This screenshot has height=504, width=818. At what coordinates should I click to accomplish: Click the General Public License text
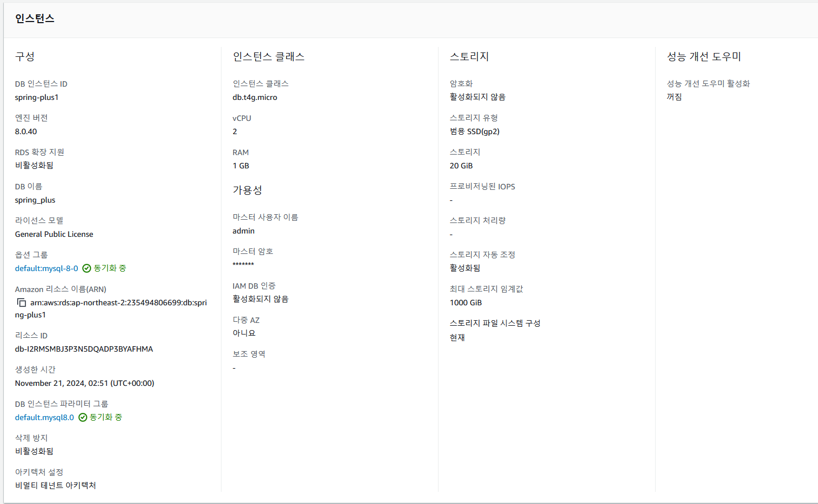54,234
